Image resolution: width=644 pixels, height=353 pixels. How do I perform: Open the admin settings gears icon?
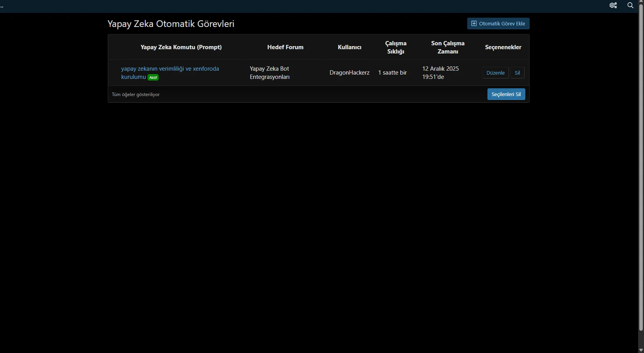coord(613,5)
